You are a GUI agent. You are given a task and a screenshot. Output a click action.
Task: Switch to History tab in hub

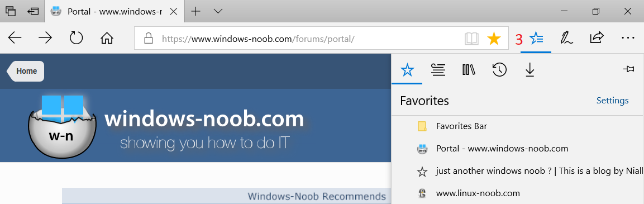click(499, 70)
